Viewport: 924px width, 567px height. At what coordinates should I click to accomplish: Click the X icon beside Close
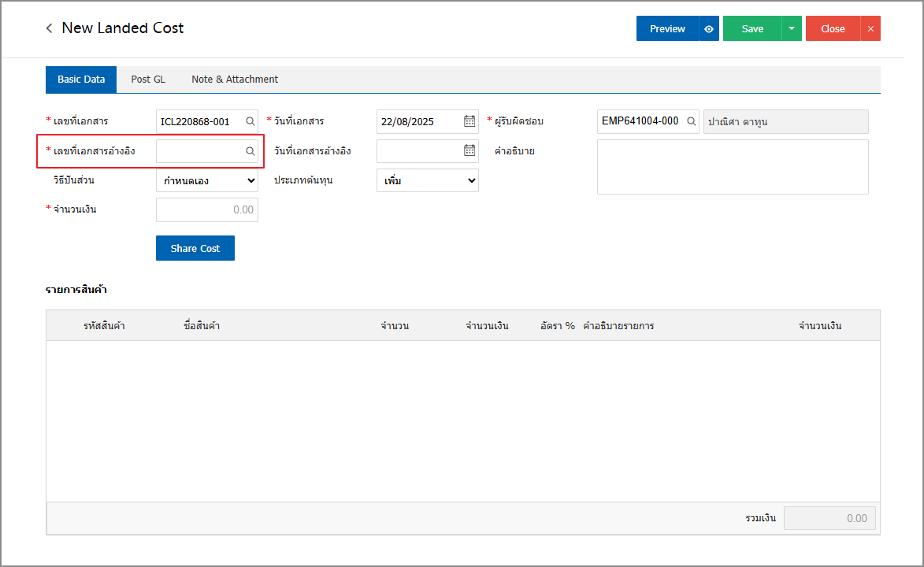click(x=870, y=28)
